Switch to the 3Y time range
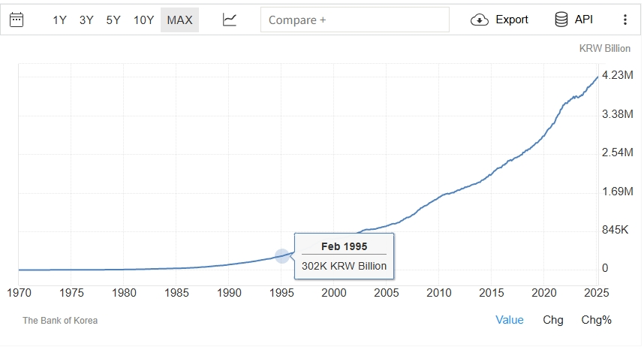This screenshot has height=350, width=644. click(x=86, y=20)
